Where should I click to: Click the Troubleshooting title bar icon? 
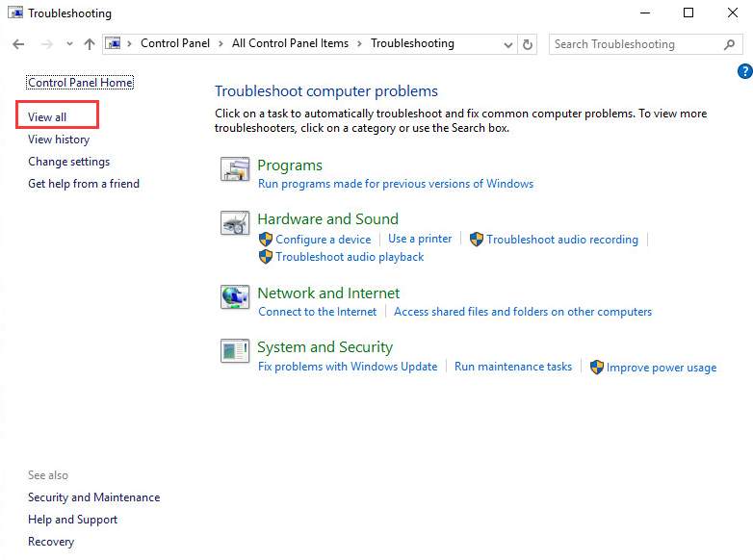click(x=14, y=13)
